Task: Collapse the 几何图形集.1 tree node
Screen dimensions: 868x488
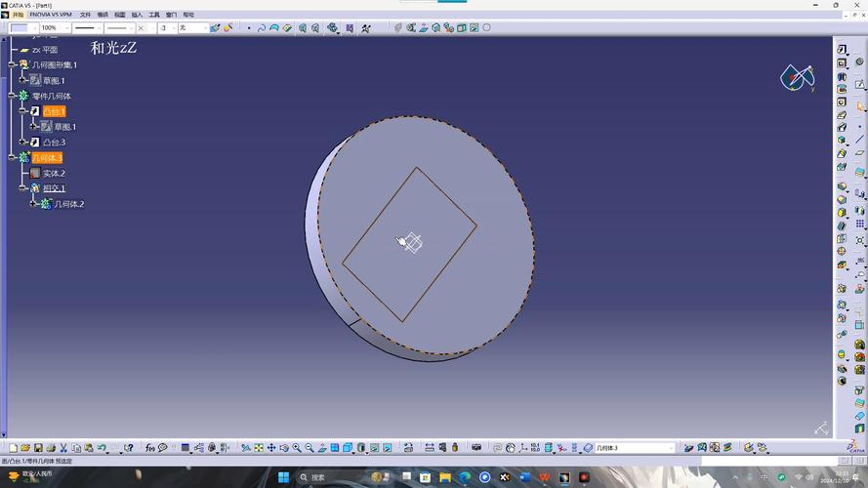Action: tap(12, 64)
